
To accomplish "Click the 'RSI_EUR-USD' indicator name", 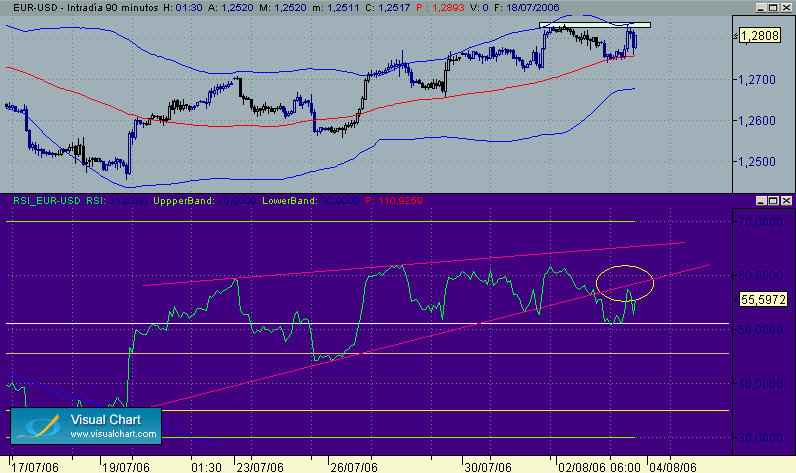I will pyautogui.click(x=47, y=201).
